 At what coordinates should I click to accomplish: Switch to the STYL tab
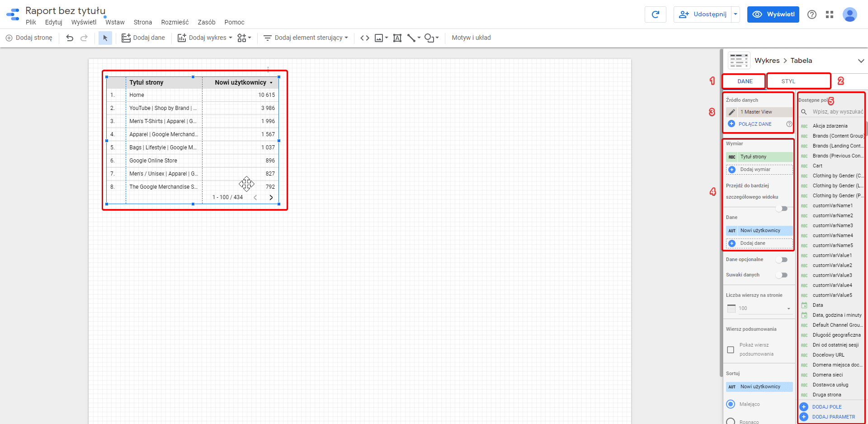tap(788, 81)
